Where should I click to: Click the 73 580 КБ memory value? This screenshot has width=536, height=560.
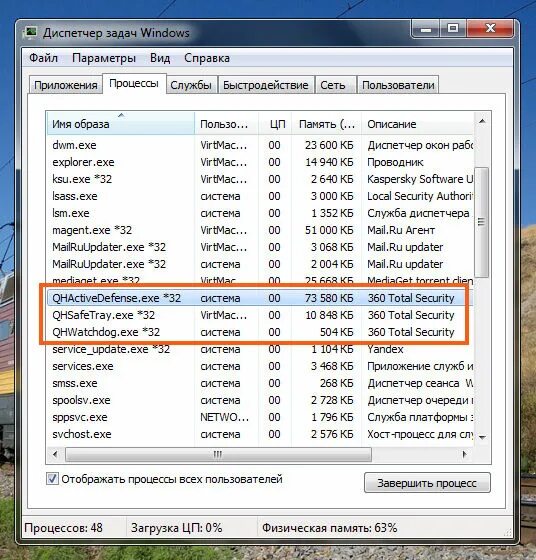pyautogui.click(x=329, y=298)
